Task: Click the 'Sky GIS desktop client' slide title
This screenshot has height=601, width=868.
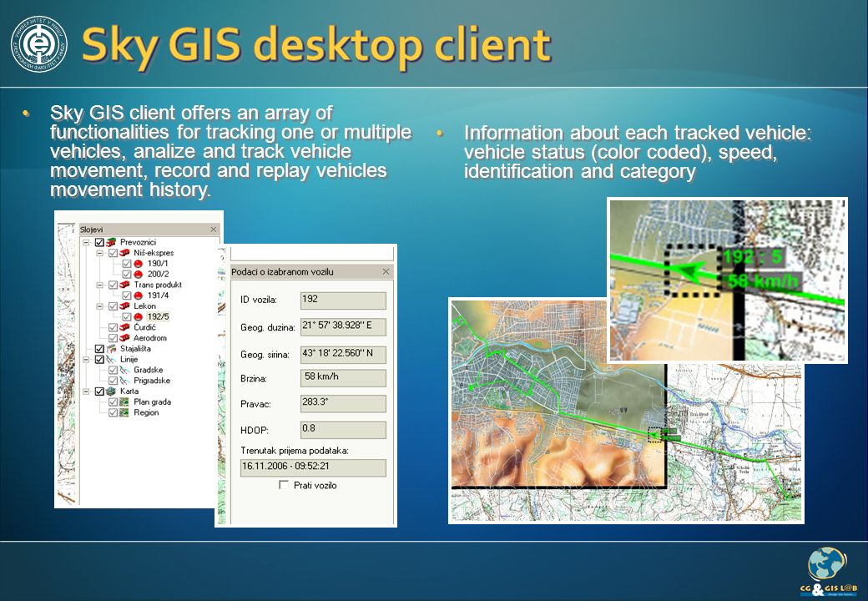Action: pos(316,45)
